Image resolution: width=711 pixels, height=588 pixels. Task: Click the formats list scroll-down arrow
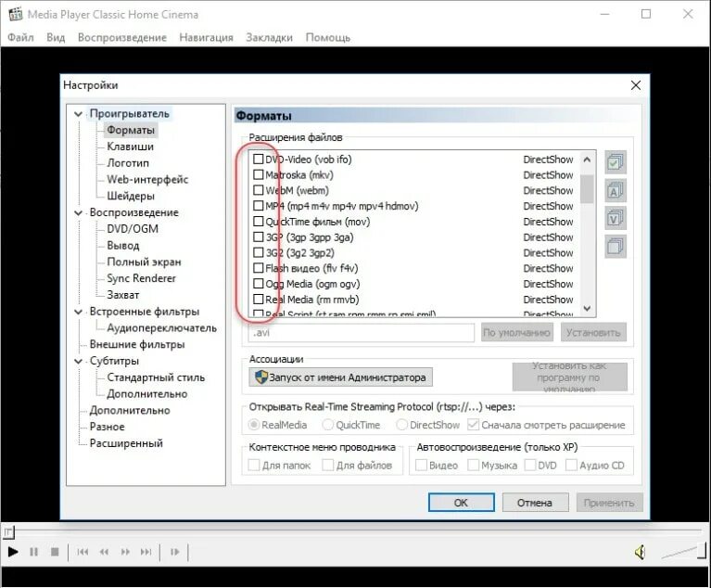pos(587,309)
